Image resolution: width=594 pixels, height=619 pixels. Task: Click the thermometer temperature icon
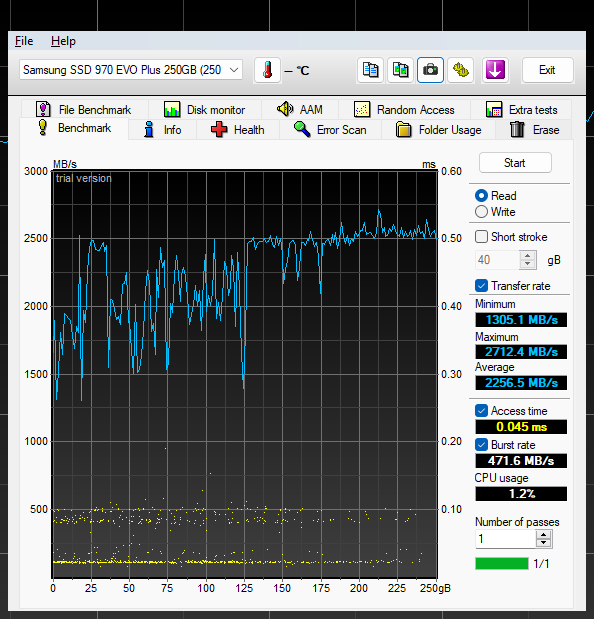point(267,70)
